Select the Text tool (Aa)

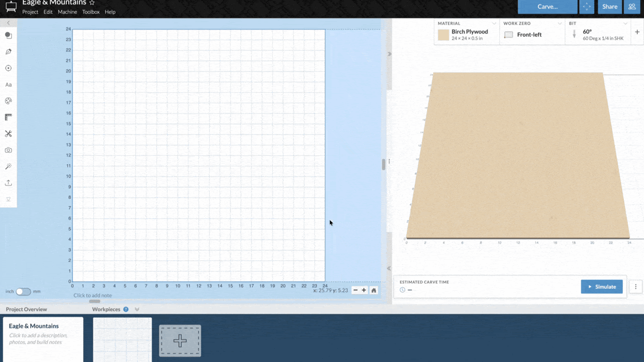point(8,84)
